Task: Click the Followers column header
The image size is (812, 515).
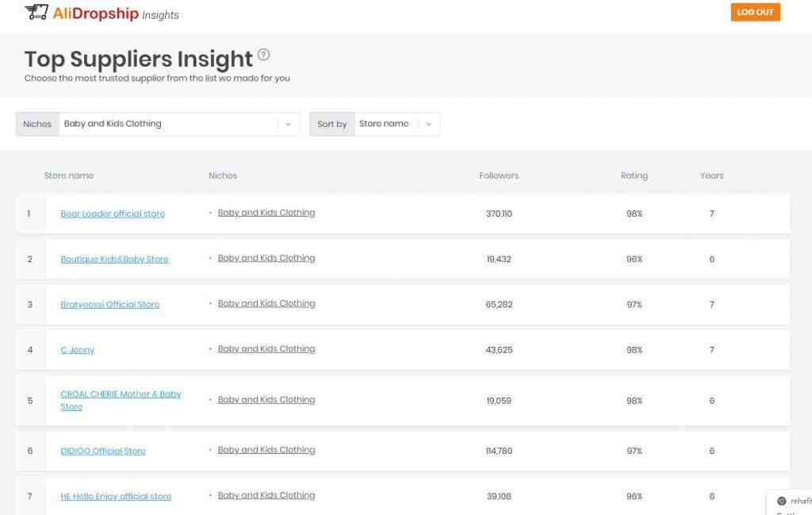Action: (499, 175)
